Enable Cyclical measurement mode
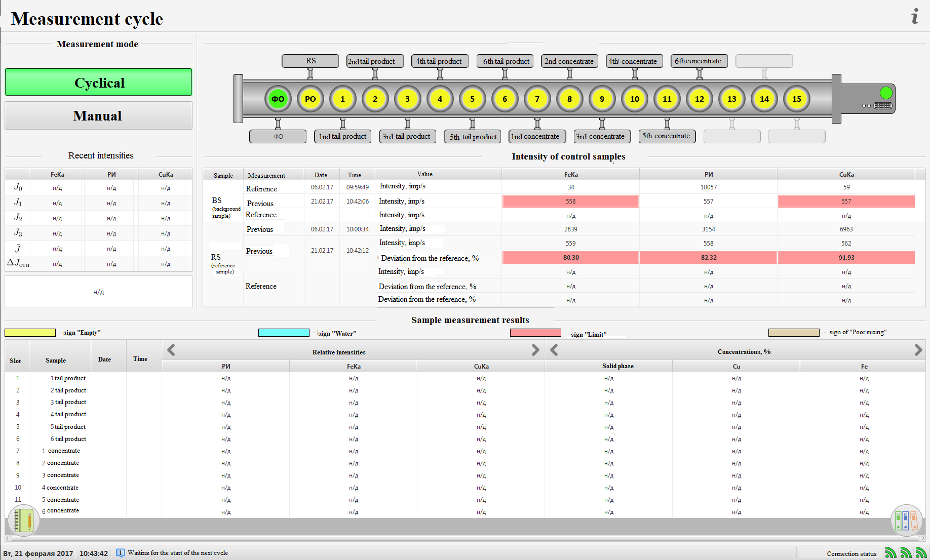This screenshot has height=560, width=930. (99, 83)
